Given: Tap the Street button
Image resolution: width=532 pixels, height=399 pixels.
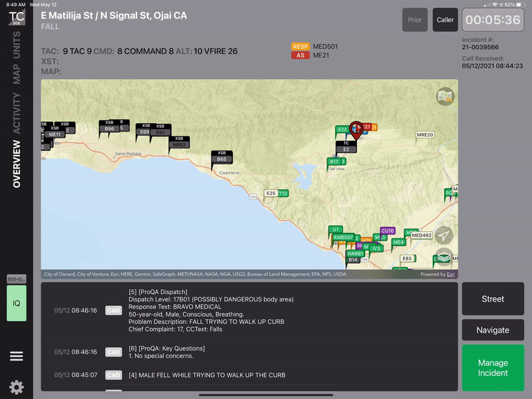Looking at the screenshot, I should click(493, 299).
